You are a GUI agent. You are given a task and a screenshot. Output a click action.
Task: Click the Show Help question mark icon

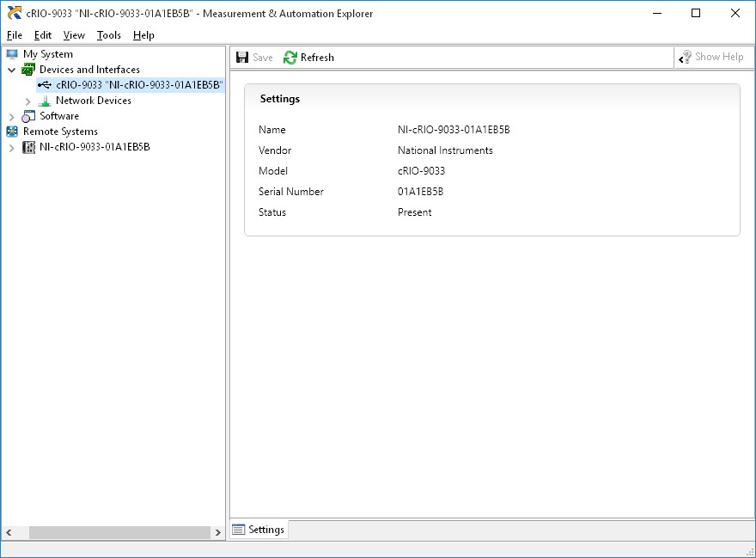(686, 57)
